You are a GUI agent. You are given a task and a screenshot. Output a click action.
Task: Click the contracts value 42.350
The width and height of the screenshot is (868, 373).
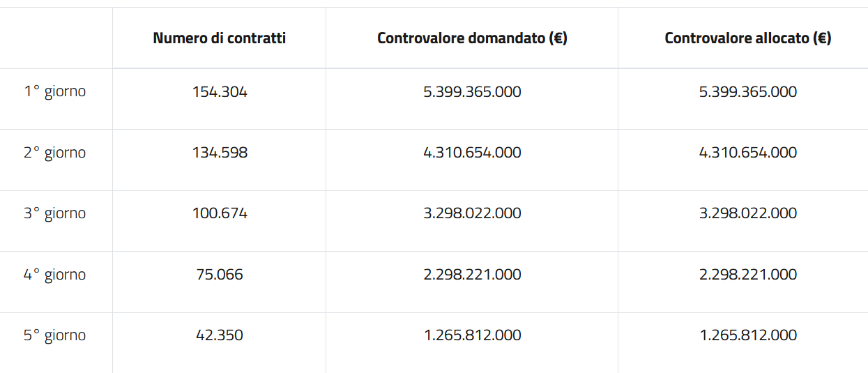tap(220, 335)
